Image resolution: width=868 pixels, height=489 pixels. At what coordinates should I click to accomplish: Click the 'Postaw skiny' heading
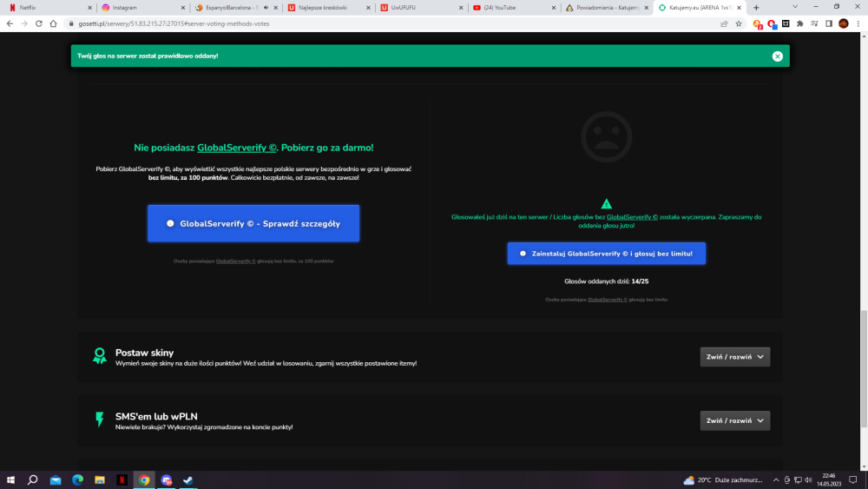[144, 353]
